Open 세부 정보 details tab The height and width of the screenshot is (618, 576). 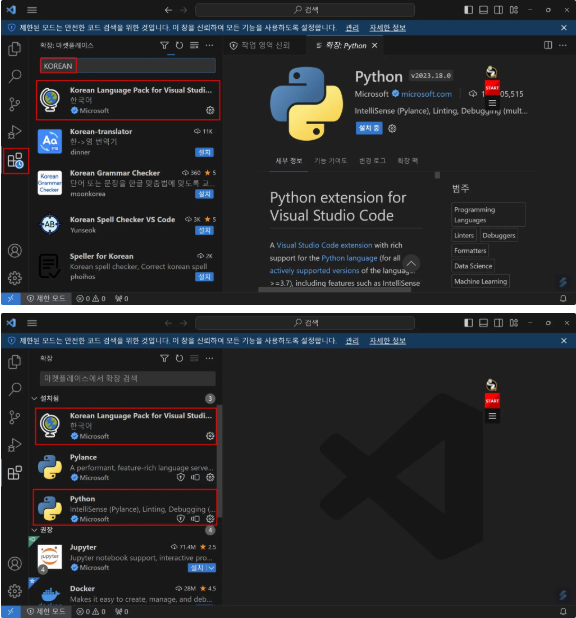pos(289,161)
